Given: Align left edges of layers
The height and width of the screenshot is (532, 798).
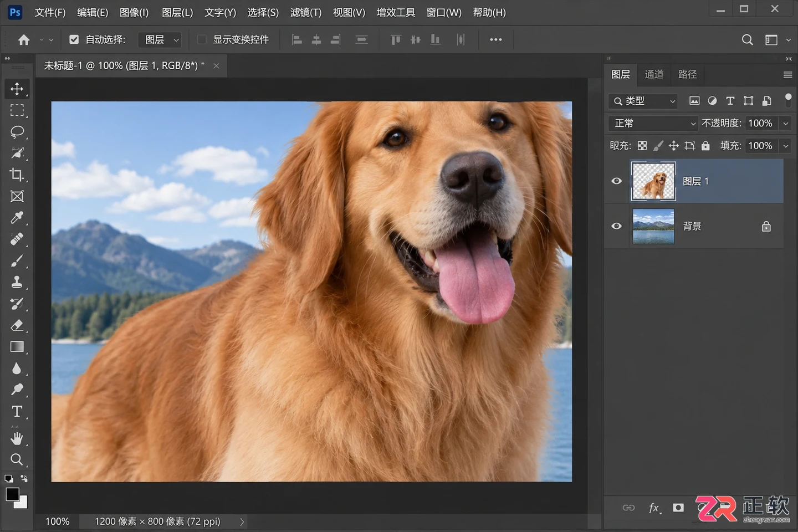Looking at the screenshot, I should (297, 39).
